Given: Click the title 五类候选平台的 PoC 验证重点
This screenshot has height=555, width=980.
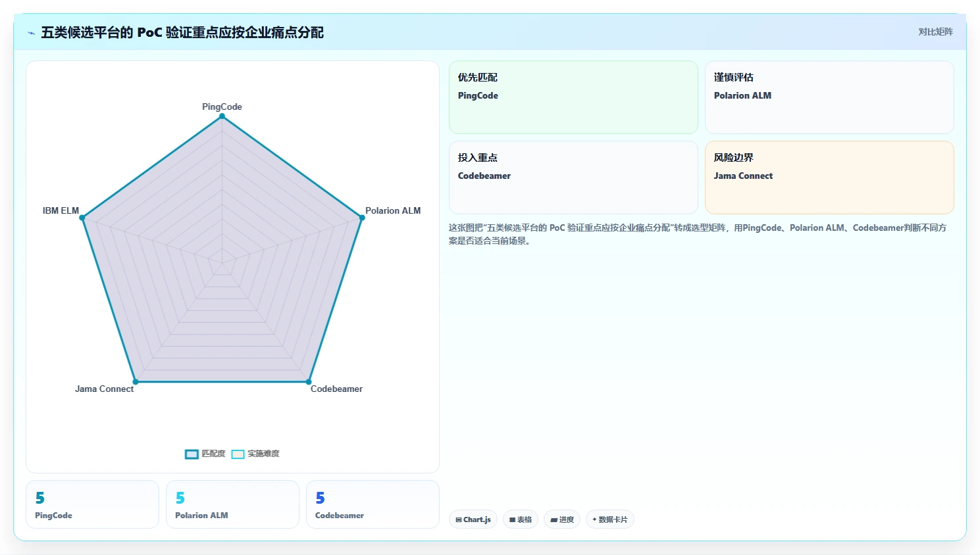Looking at the screenshot, I should pos(182,32).
